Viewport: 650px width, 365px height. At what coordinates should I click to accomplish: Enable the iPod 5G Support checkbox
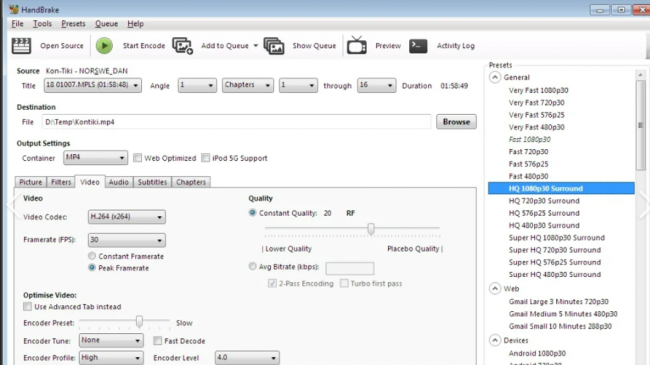pyautogui.click(x=206, y=158)
